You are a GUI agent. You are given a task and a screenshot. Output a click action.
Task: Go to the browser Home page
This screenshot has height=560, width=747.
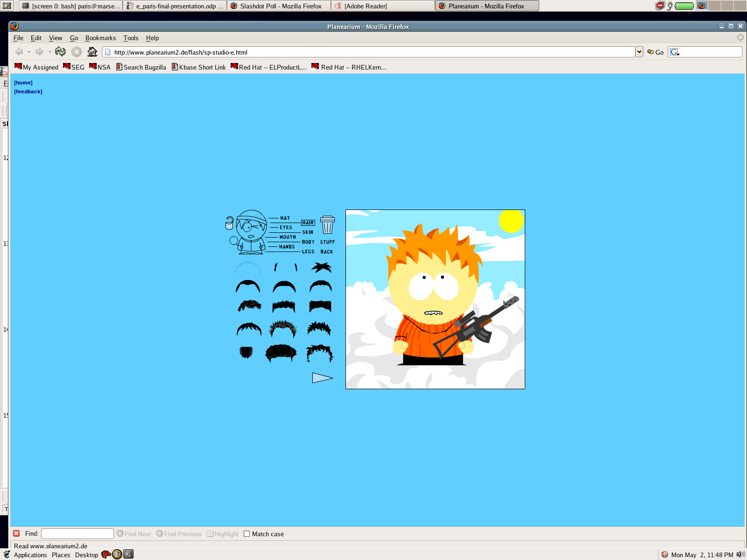point(92,52)
